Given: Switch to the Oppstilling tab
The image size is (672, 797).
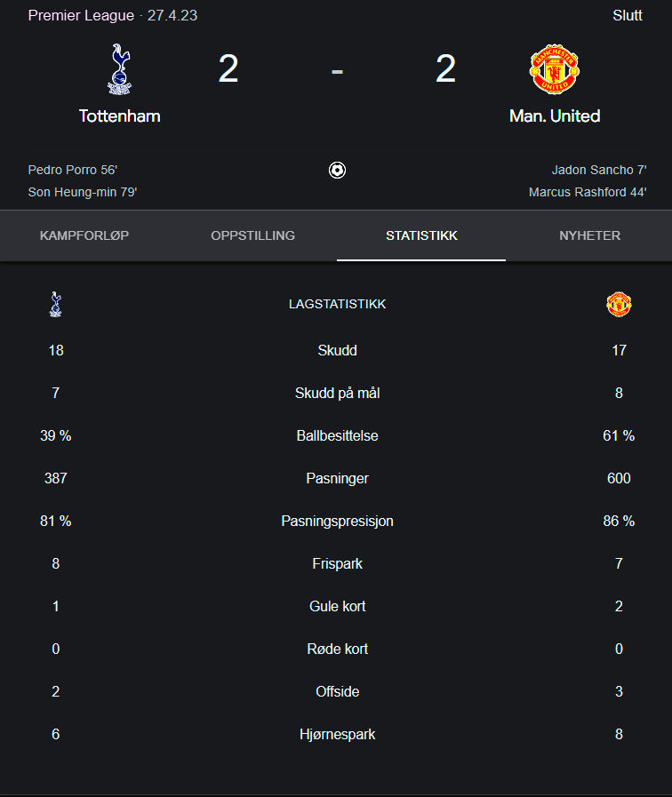Looking at the screenshot, I should click(252, 235).
